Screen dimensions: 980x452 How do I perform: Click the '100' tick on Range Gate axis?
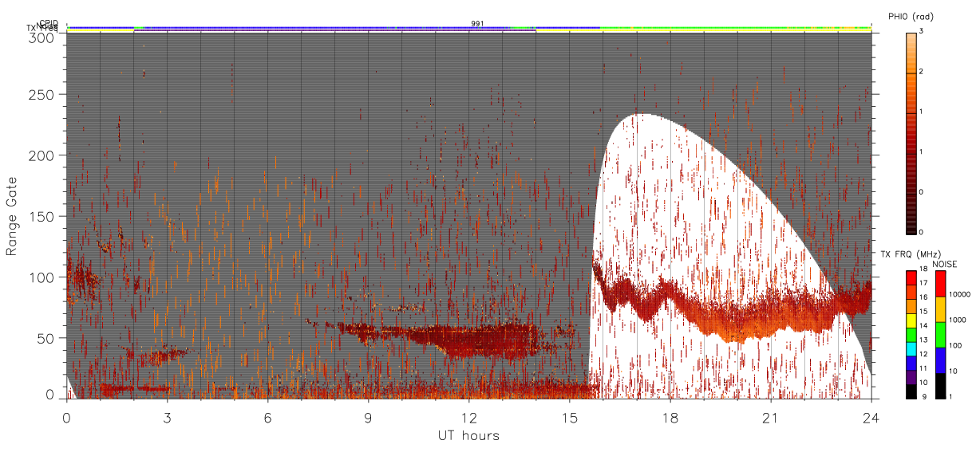pyautogui.click(x=44, y=277)
